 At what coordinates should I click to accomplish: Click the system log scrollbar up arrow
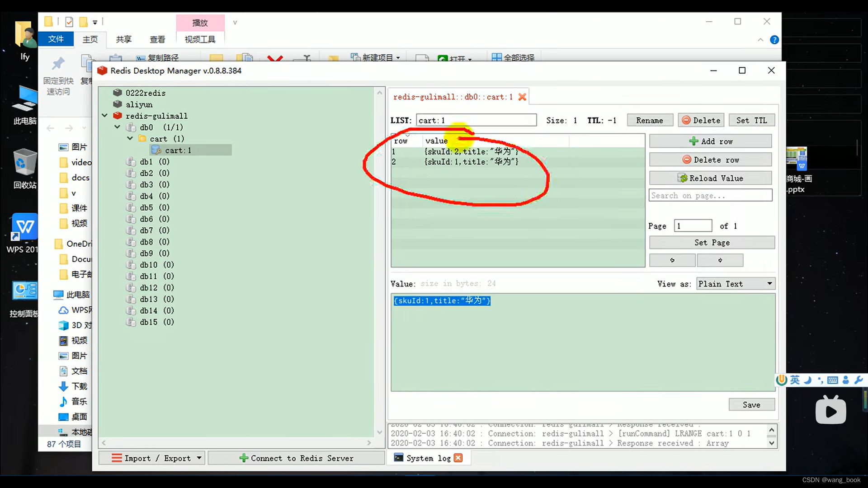pyautogui.click(x=772, y=430)
